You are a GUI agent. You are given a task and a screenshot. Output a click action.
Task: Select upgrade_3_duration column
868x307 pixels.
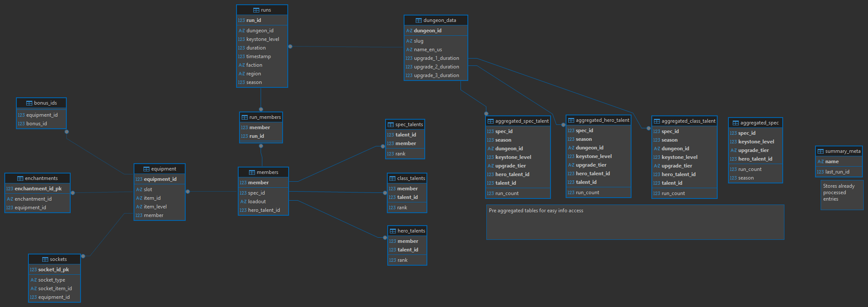coord(436,75)
